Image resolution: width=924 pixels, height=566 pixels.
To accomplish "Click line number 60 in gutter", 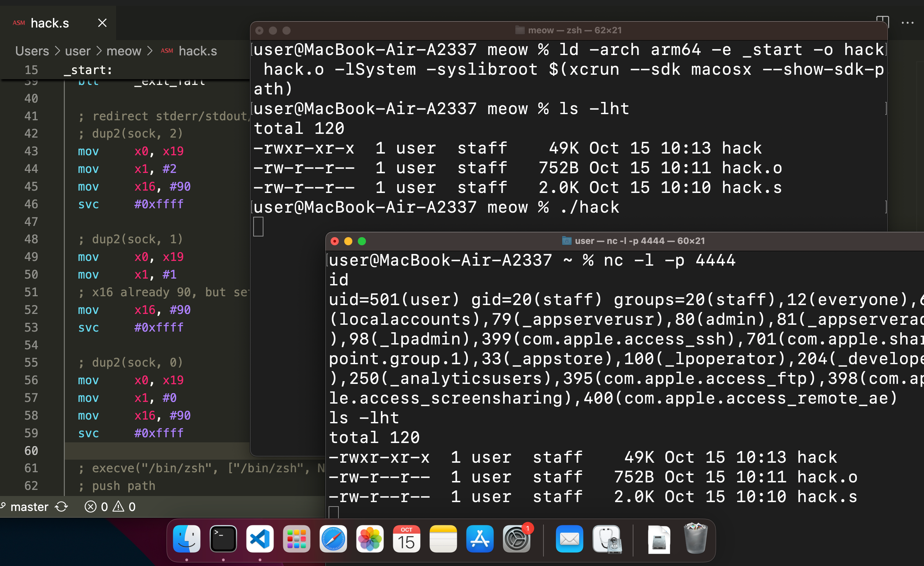I will [x=31, y=450].
